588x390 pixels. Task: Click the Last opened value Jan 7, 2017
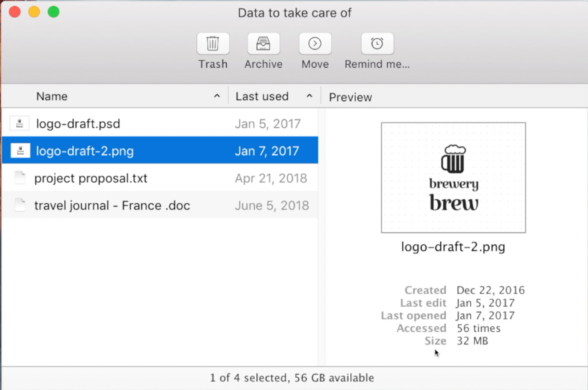pos(485,315)
